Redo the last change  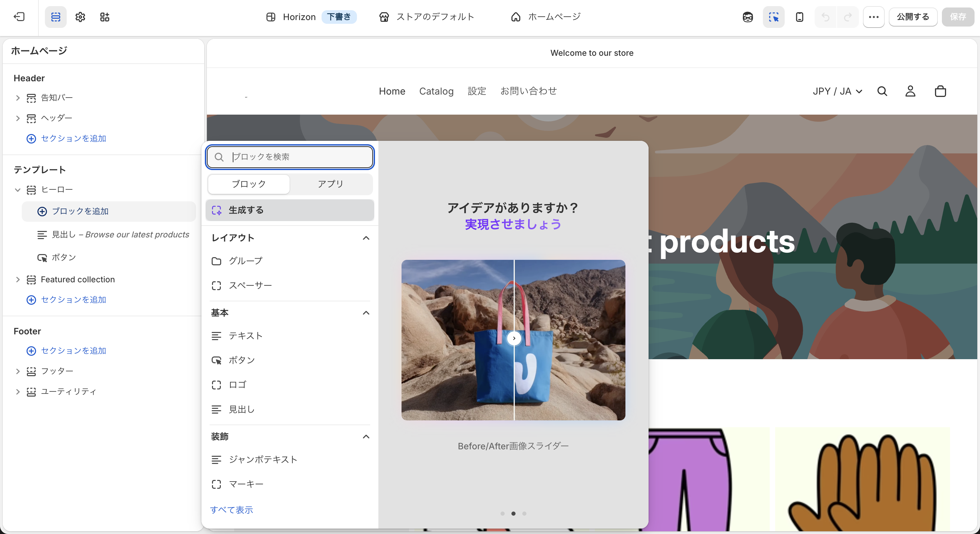(848, 17)
